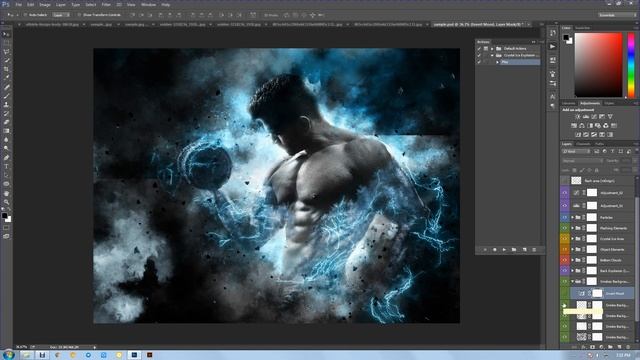Switch to the Swatches tab
640x360 pixels.
point(582,28)
